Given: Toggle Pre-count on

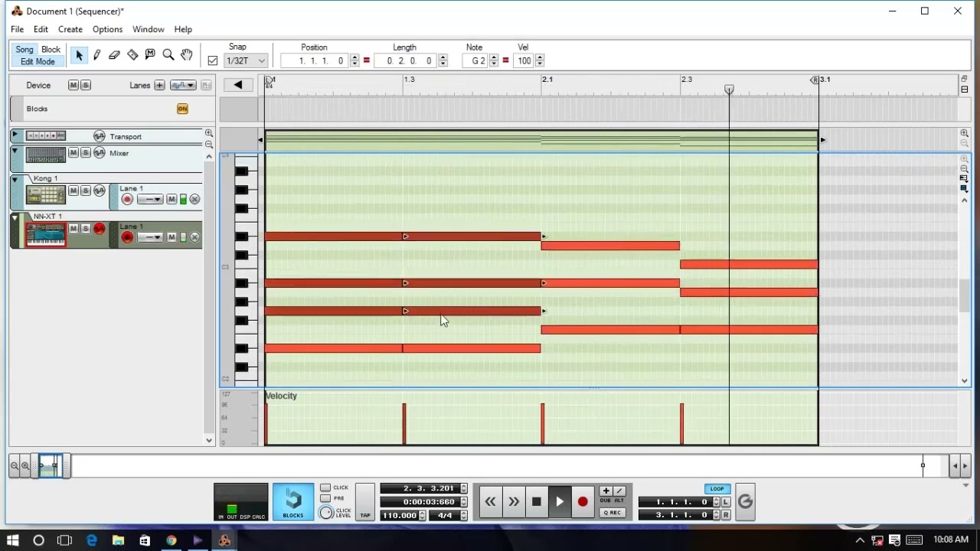Looking at the screenshot, I should coord(325,498).
